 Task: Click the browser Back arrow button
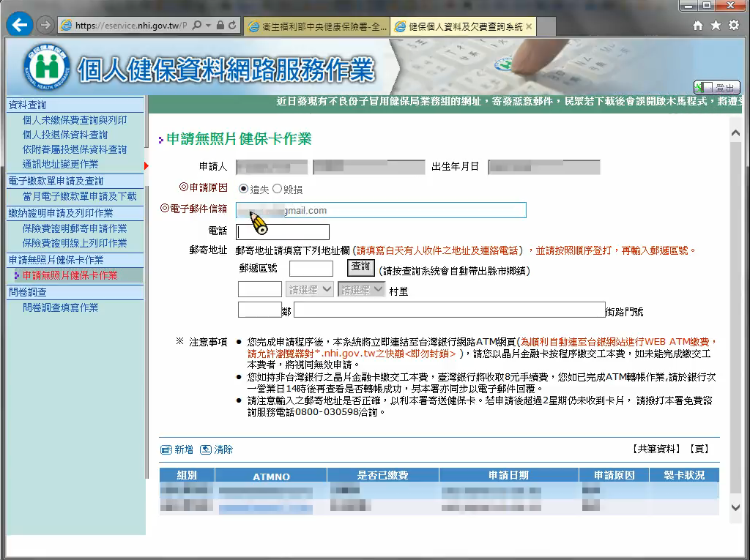pyautogui.click(x=20, y=26)
